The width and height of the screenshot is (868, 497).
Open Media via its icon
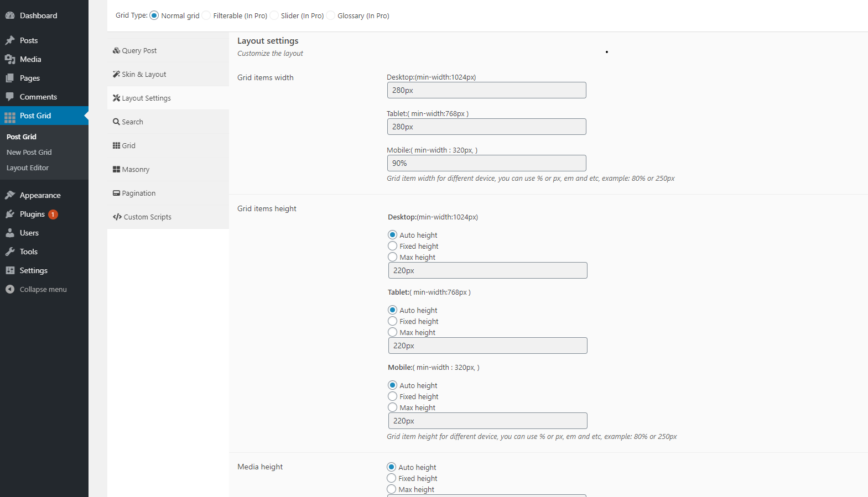point(10,59)
